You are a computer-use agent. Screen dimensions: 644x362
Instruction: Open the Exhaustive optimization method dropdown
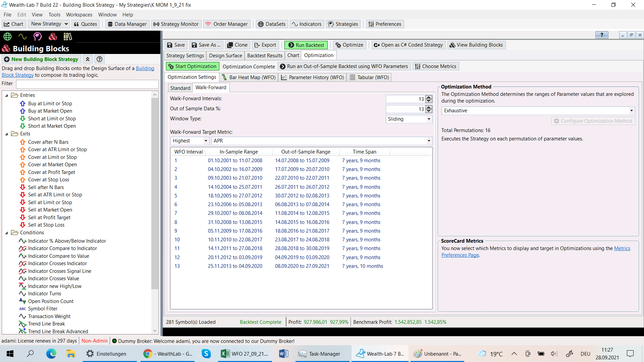coord(631,111)
